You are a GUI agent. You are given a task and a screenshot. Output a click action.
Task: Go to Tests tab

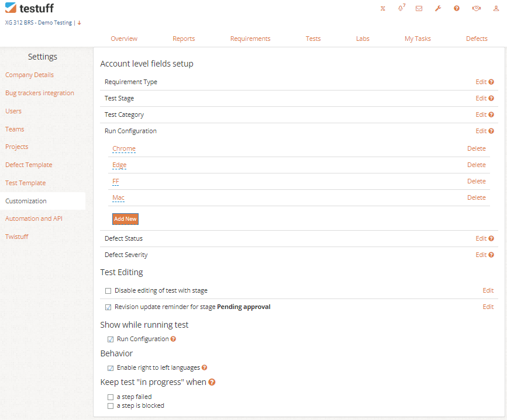[313, 39]
